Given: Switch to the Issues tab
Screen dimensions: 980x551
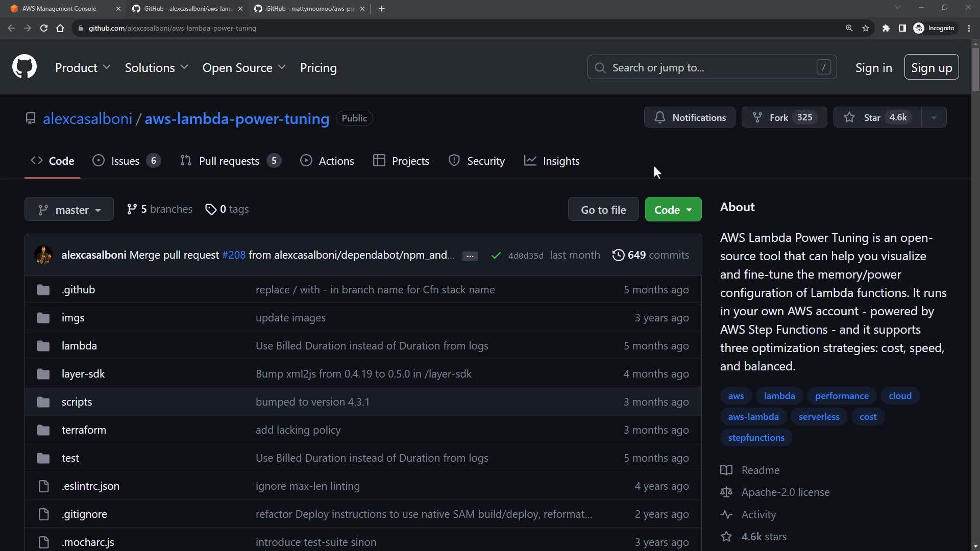Looking at the screenshot, I should click(126, 161).
